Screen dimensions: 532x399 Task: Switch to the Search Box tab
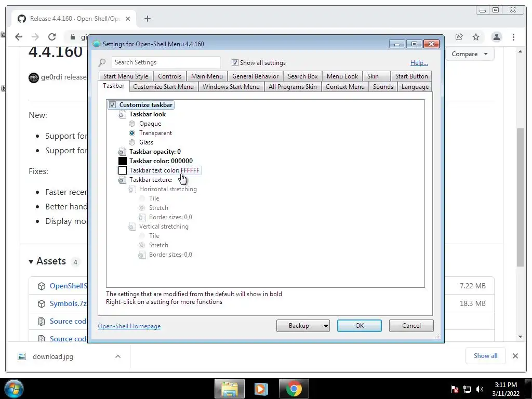(303, 76)
